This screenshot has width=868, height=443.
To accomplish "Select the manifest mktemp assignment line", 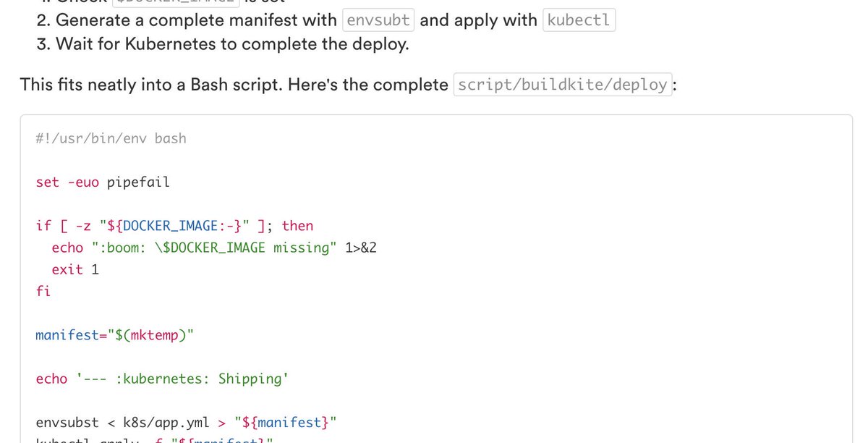I will [x=116, y=334].
